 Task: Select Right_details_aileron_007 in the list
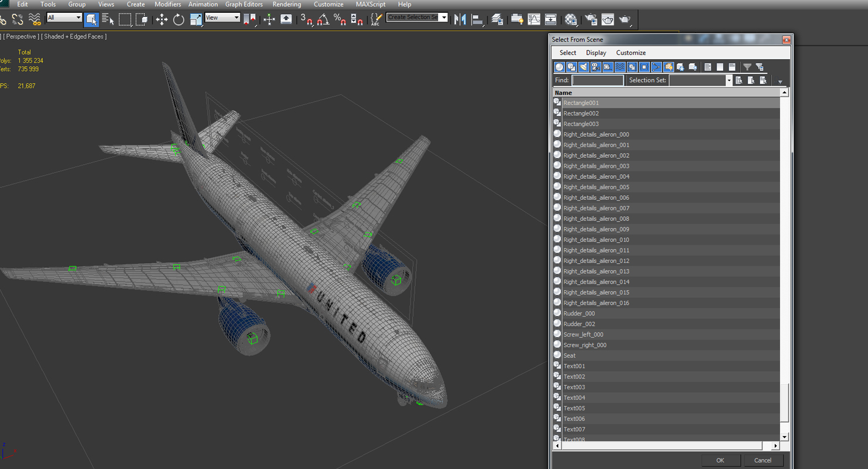click(x=666, y=208)
